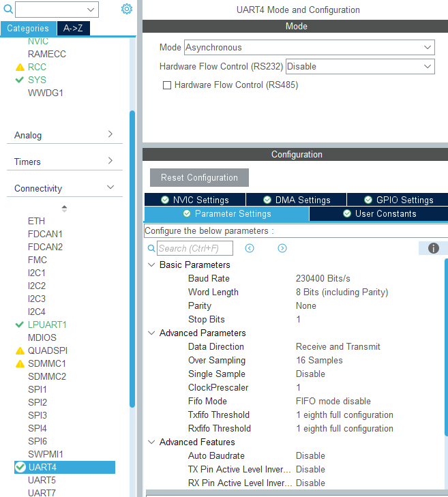Click the RCC warning triangle icon
Image resolution: width=448 pixels, height=497 pixels.
20,67
